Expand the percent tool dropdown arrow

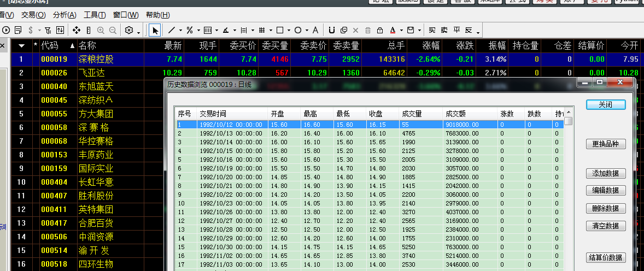click(199, 31)
